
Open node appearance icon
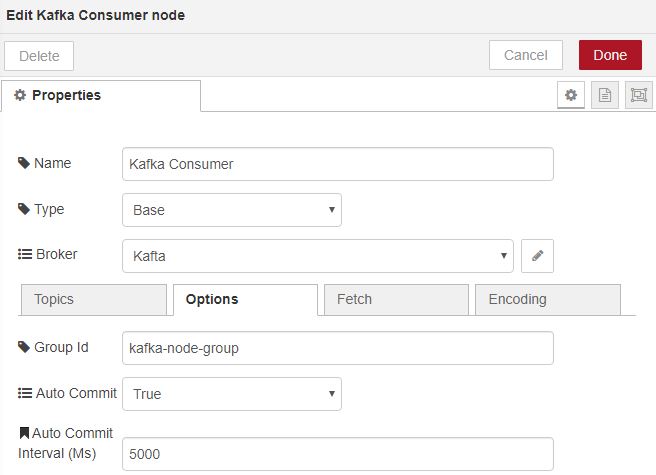coord(638,95)
